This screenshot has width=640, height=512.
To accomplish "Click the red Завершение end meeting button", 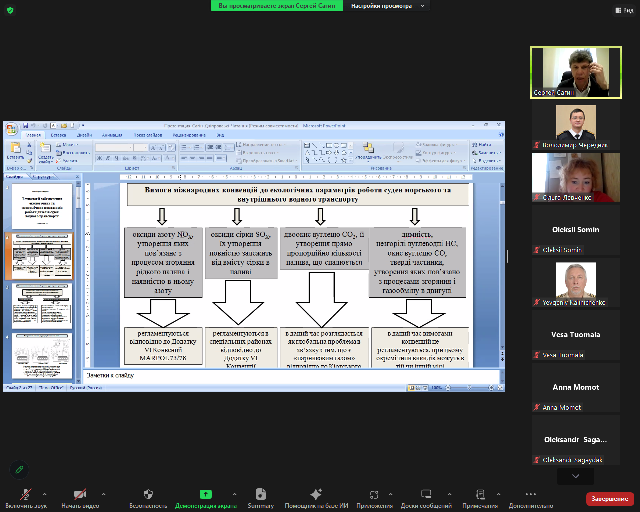I will [x=609, y=497].
